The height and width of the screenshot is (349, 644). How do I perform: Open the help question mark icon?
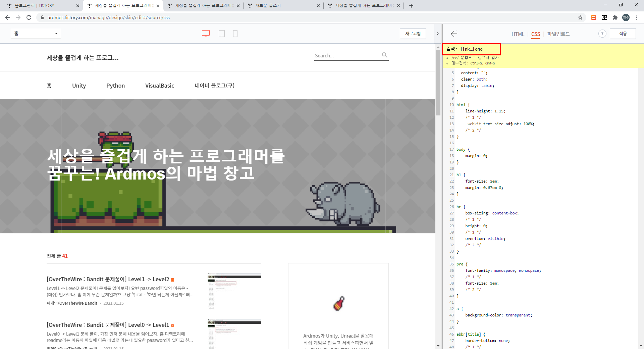602,34
